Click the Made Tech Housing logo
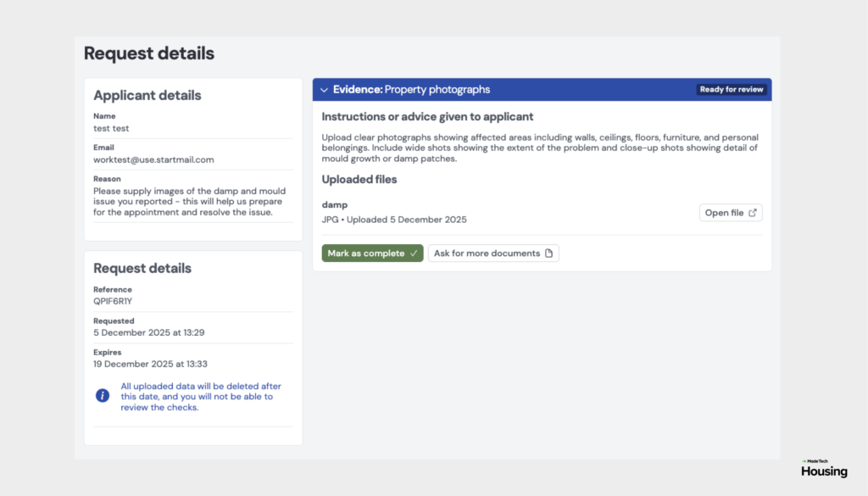 coord(824,468)
